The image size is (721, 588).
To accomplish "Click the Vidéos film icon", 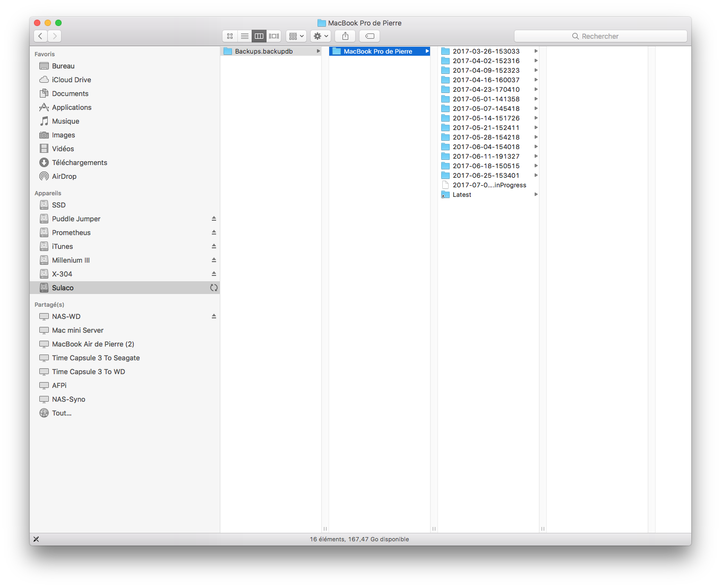I will click(44, 149).
